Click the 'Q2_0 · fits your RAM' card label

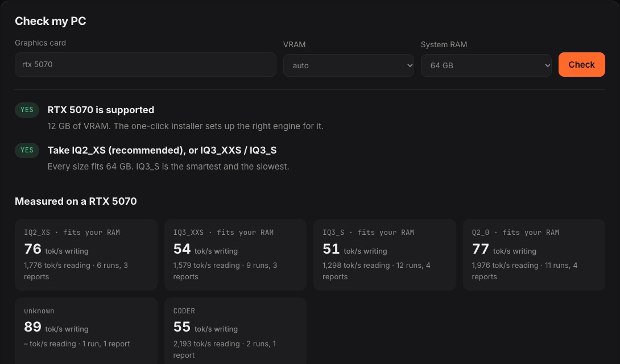pyautogui.click(x=515, y=233)
